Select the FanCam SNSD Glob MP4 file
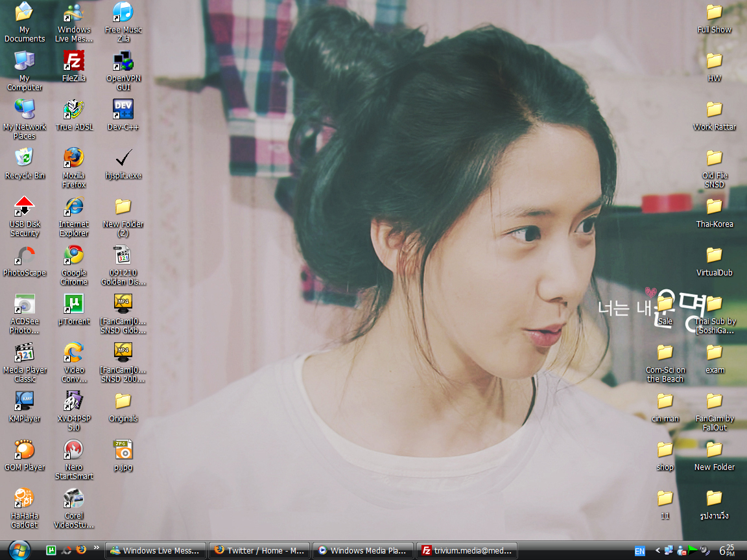This screenshot has width=747, height=560. pyautogui.click(x=123, y=313)
